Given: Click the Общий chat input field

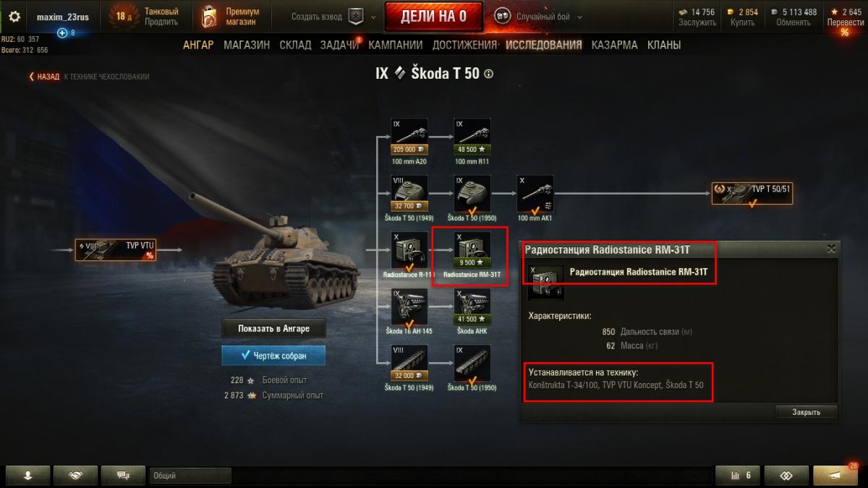Looking at the screenshot, I should 190,476.
